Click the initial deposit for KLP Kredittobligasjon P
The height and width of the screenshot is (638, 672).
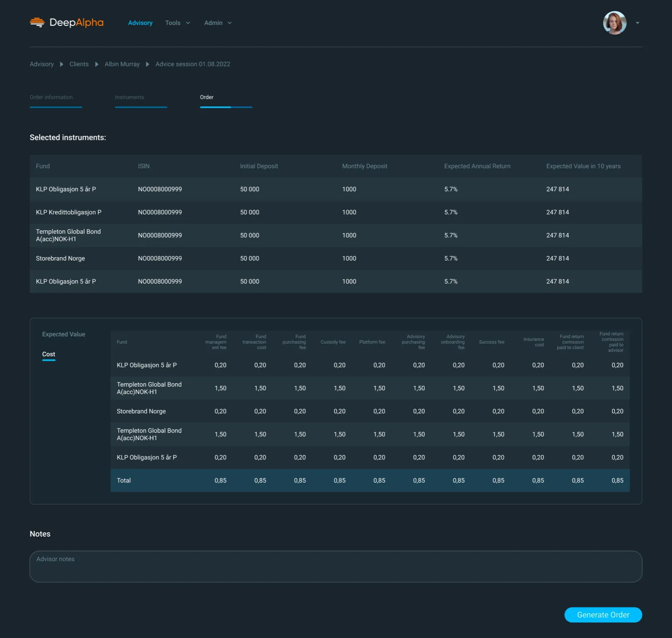point(250,212)
